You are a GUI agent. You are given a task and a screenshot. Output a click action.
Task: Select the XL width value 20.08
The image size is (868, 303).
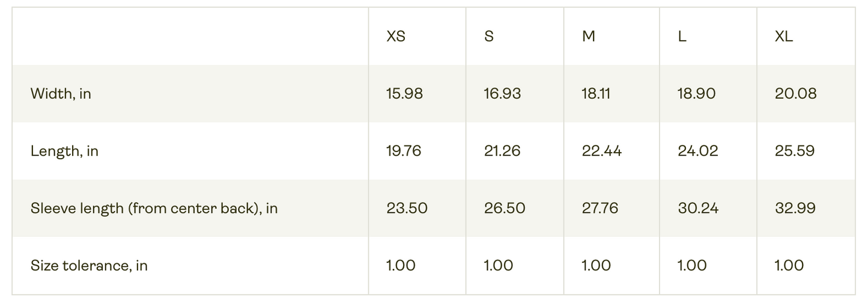(795, 94)
